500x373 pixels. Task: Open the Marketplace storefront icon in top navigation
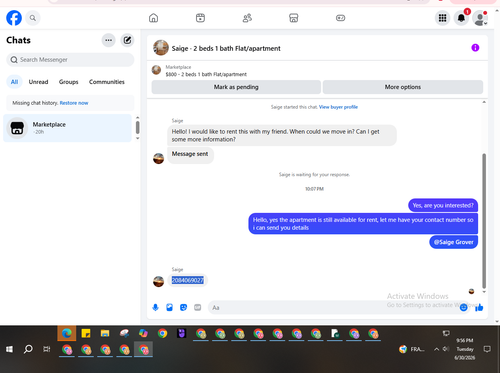(294, 18)
